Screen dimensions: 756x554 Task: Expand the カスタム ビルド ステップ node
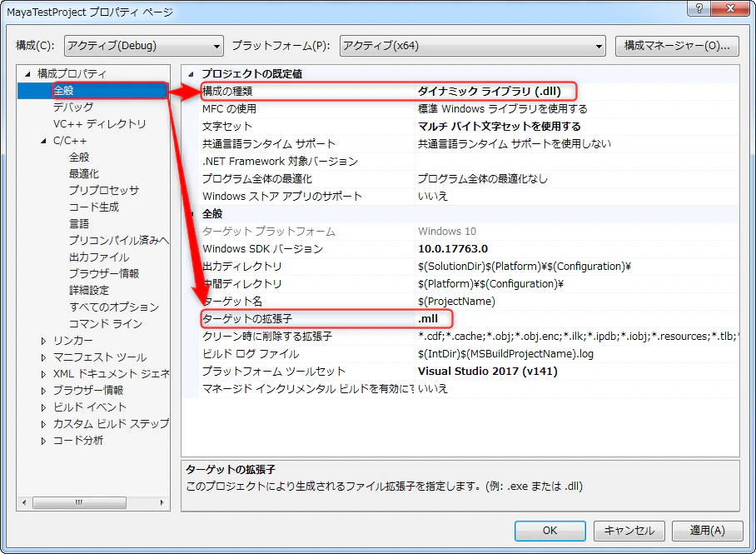pos(43,424)
